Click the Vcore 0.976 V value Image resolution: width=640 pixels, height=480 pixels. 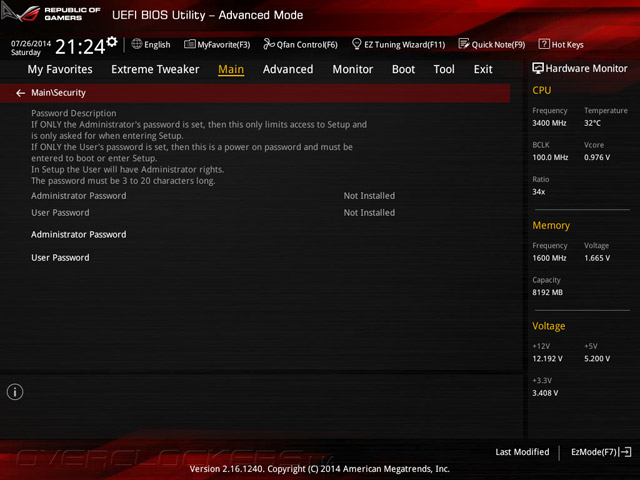coord(597,157)
